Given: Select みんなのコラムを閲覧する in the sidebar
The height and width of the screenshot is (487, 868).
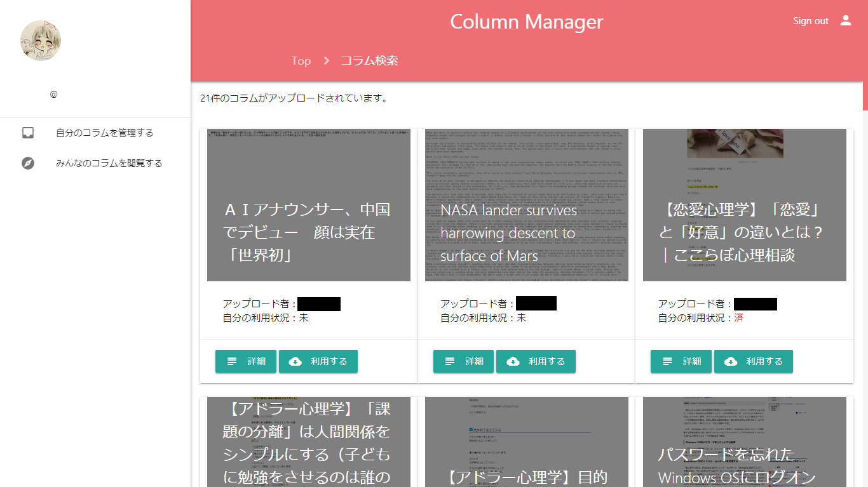Looking at the screenshot, I should (x=109, y=163).
